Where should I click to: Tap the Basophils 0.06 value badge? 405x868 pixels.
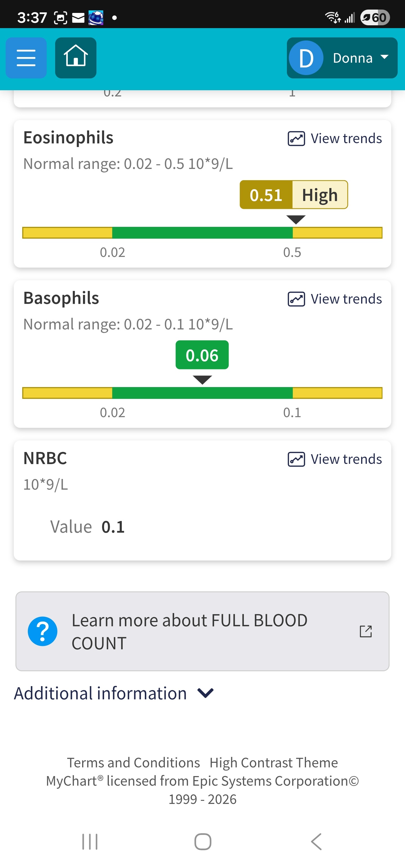pos(202,355)
